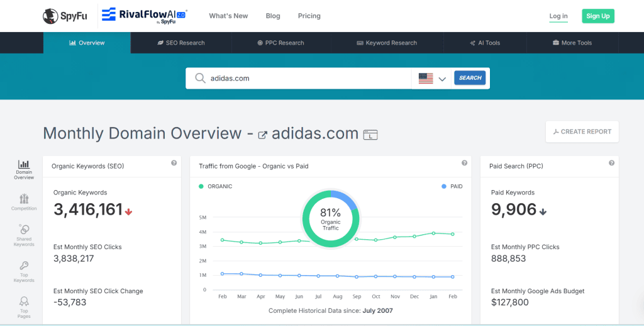Open the Pricing page

pyautogui.click(x=309, y=16)
